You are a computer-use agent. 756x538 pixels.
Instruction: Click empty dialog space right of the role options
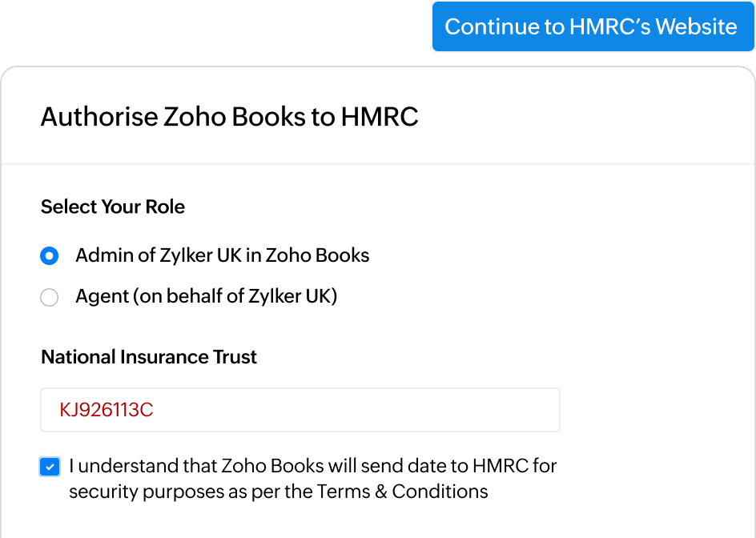(x=577, y=276)
